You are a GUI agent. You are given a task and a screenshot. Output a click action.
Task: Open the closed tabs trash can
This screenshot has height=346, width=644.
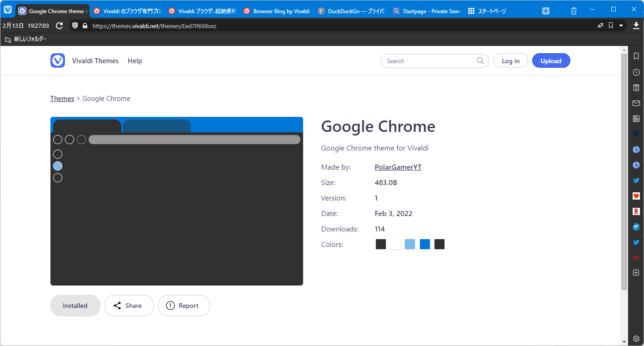click(574, 11)
